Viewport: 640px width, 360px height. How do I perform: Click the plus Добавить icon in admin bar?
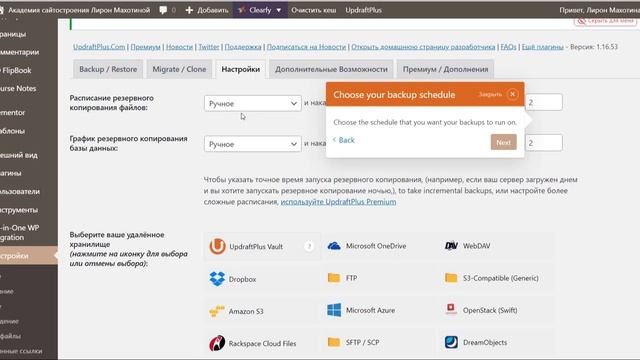pos(189,10)
